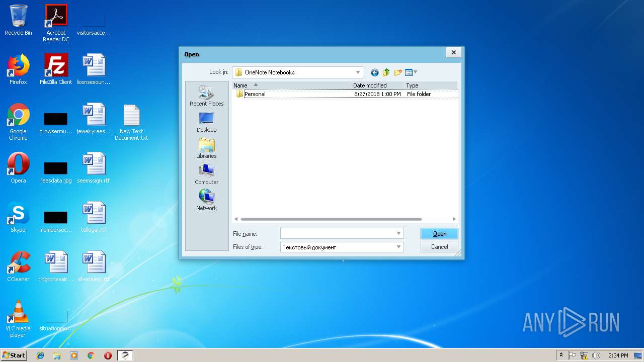Click the Show desktop button
This screenshot has width=644, height=362.
click(639, 355)
